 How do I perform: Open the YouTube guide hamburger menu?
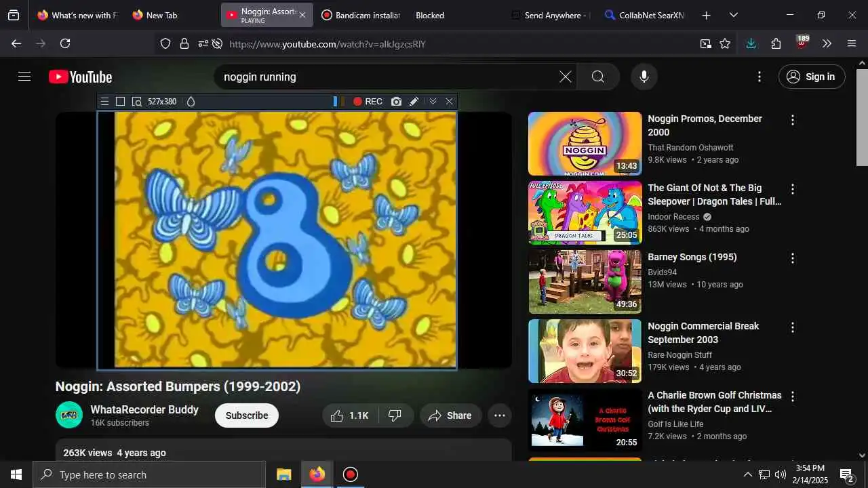tap(24, 77)
